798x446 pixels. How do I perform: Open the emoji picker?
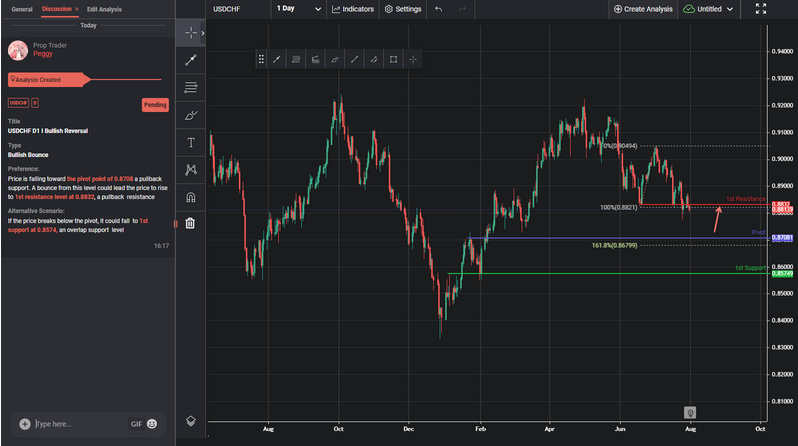point(152,424)
